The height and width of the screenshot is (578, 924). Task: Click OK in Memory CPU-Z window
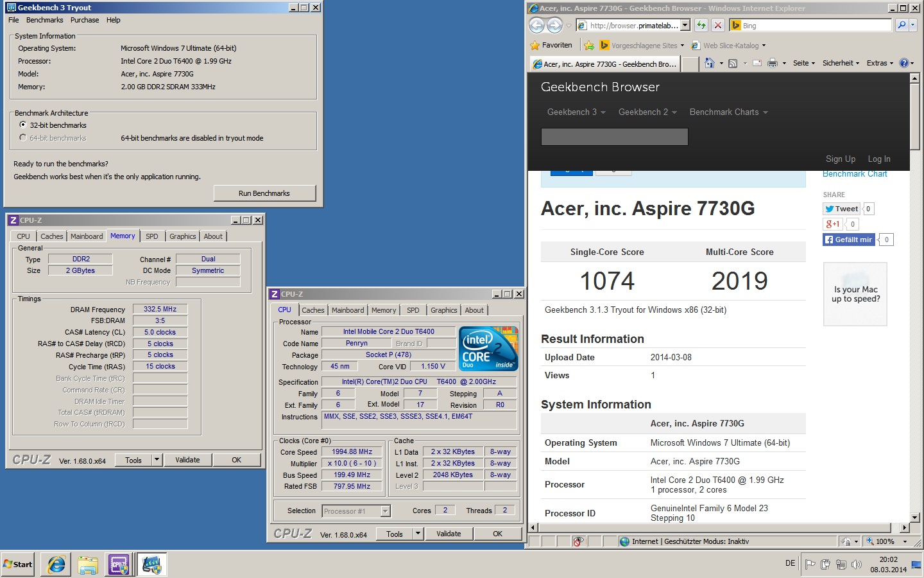237,460
